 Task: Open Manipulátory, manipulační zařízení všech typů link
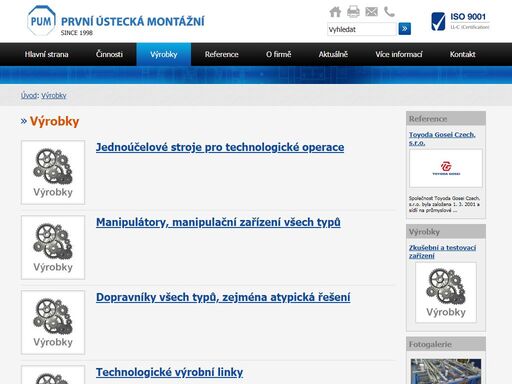pos(218,222)
